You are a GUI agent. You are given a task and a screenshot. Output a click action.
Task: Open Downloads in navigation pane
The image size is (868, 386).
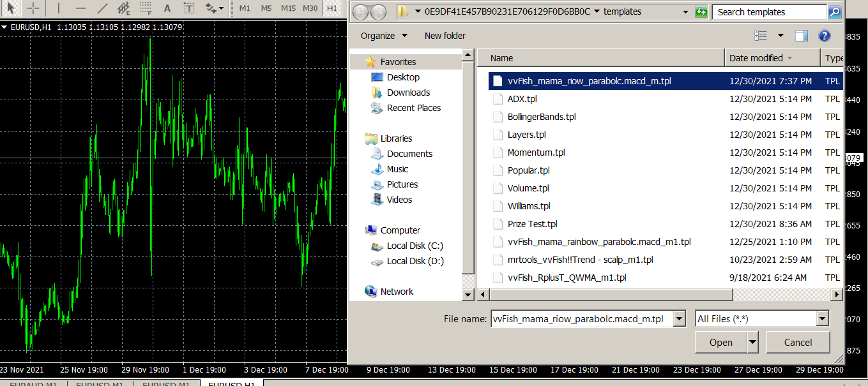pos(408,93)
